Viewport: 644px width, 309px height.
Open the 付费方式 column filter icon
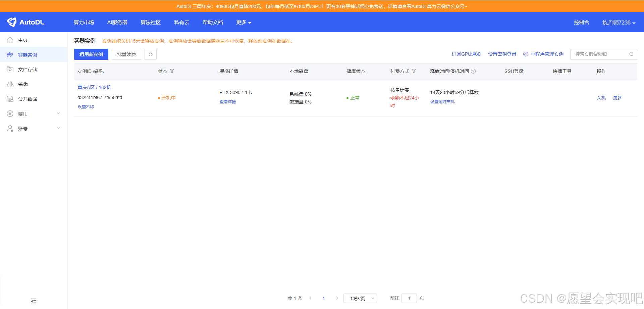click(414, 71)
